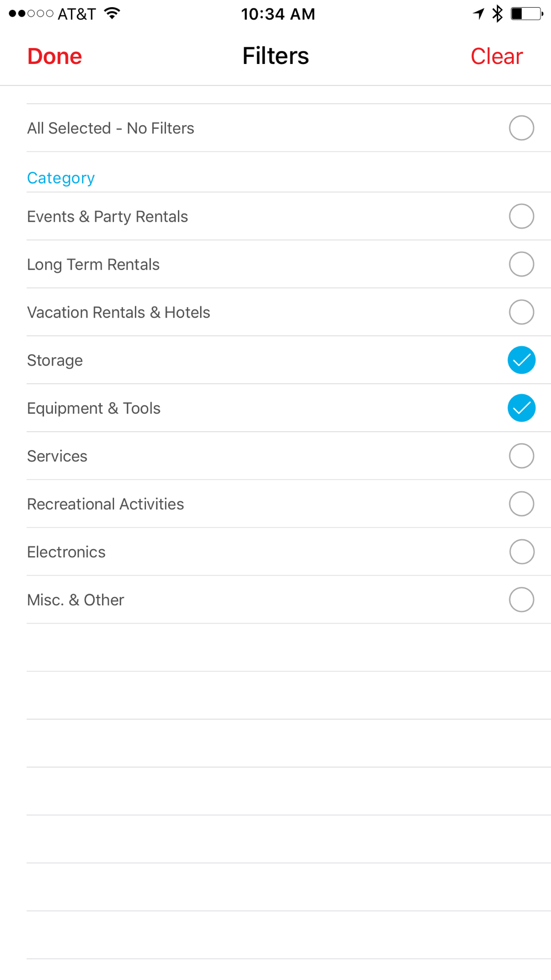
Task: Tap the battery indicator icon
Action: (x=527, y=14)
